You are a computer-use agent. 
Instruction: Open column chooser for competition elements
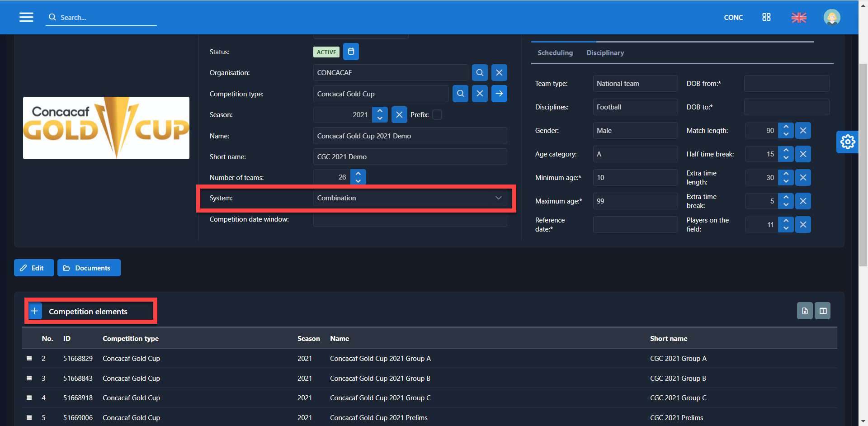click(x=823, y=311)
